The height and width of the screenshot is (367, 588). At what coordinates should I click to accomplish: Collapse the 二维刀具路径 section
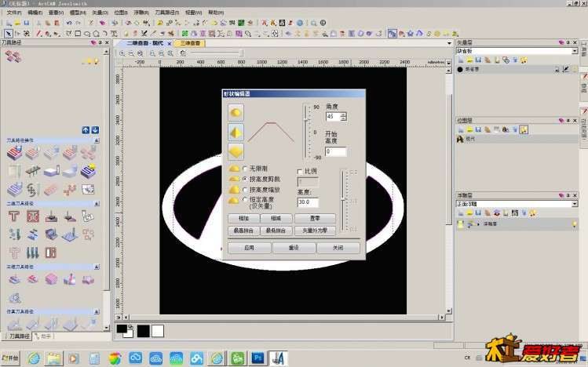coord(97,204)
